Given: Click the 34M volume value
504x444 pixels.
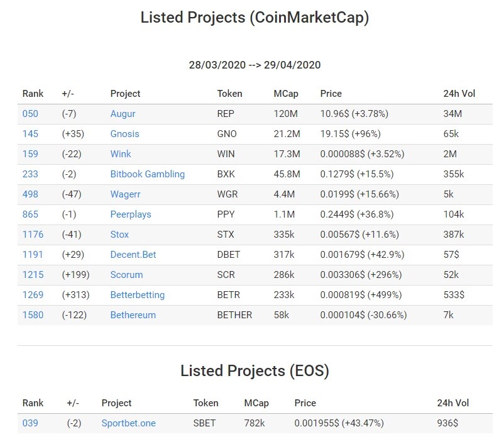Looking at the screenshot, I should click(452, 114).
